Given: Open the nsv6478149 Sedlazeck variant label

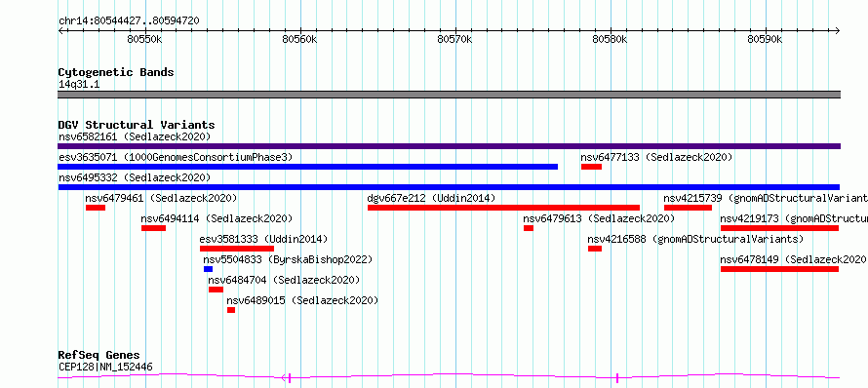Looking at the screenshot, I should click(793, 259).
